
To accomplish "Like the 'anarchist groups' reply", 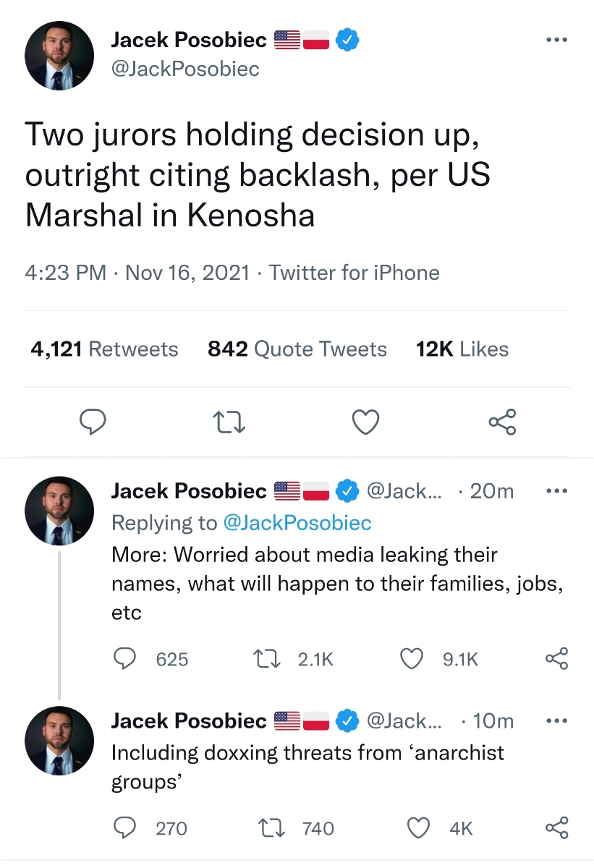I will tap(418, 827).
